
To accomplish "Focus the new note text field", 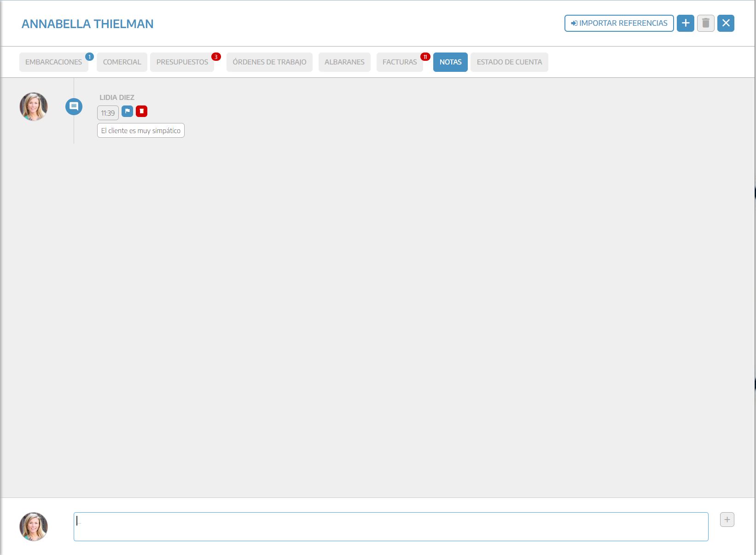I will click(x=390, y=526).
